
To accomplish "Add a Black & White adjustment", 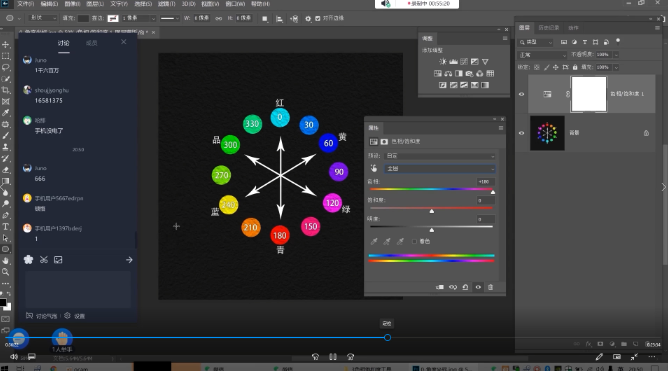I will pos(459,73).
